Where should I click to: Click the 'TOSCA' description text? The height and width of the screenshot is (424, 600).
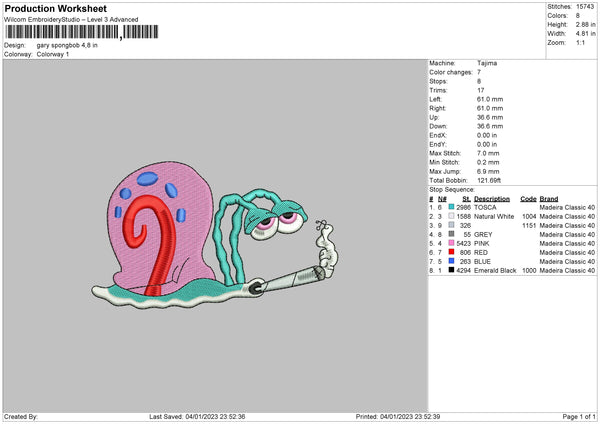click(x=485, y=207)
